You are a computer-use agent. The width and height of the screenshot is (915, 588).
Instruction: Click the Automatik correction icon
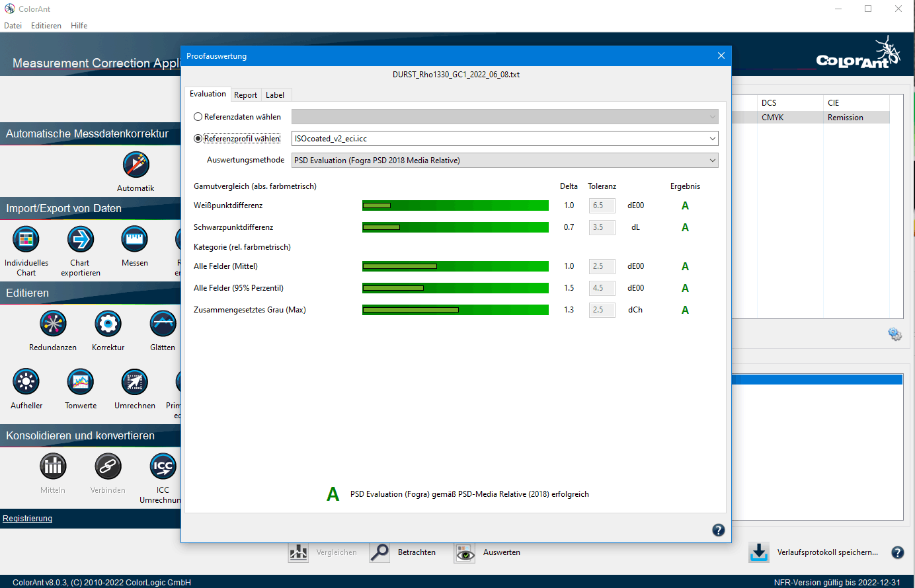point(136,165)
